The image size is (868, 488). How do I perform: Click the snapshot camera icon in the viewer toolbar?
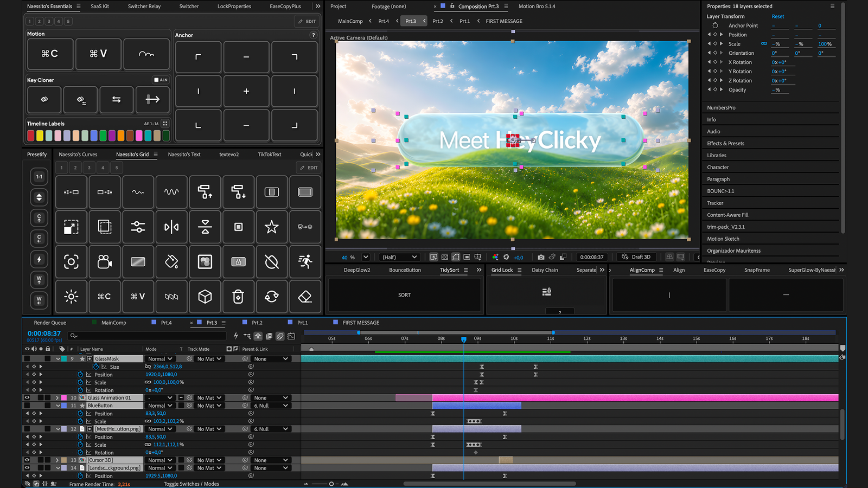coord(541,257)
